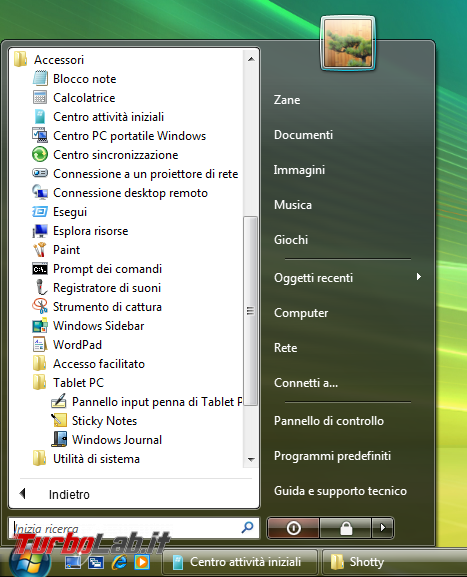Image resolution: width=467 pixels, height=577 pixels.
Task: Click the Windows Start orb
Action: (x=29, y=563)
